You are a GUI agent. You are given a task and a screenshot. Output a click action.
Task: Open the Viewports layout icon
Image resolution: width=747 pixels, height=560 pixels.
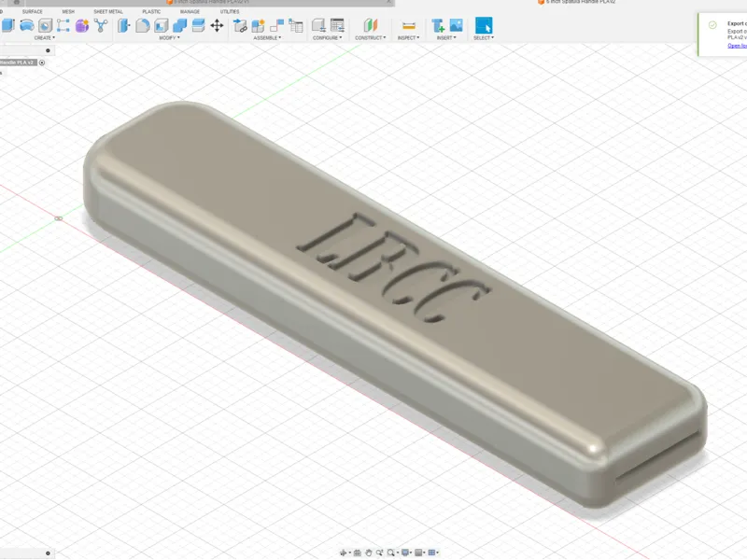click(x=431, y=553)
